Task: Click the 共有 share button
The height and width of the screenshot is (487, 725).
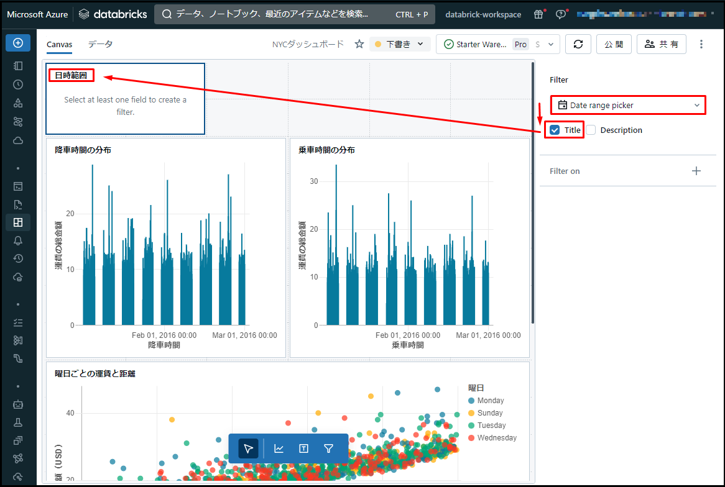Action: [x=662, y=44]
